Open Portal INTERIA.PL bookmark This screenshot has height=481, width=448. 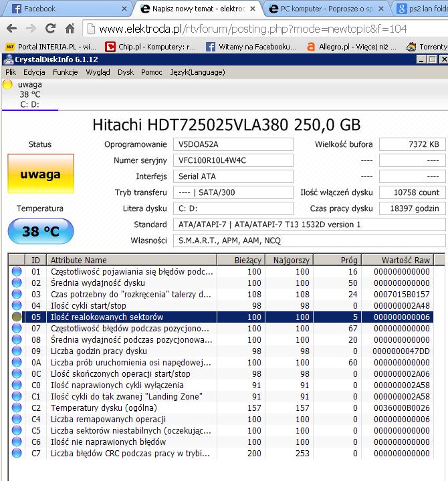(x=51, y=47)
